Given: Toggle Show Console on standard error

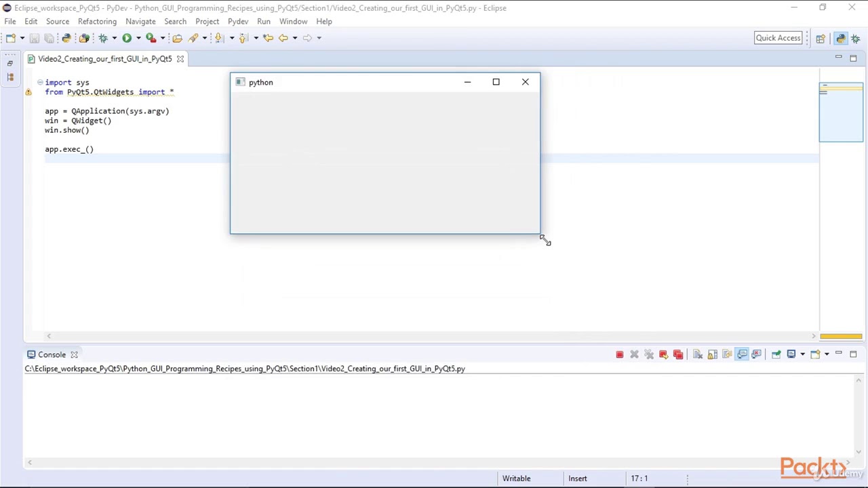Looking at the screenshot, I should pos(756,354).
